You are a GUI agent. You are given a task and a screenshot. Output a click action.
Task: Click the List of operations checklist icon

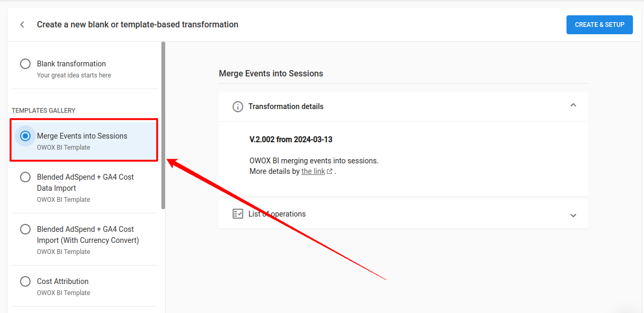point(237,213)
